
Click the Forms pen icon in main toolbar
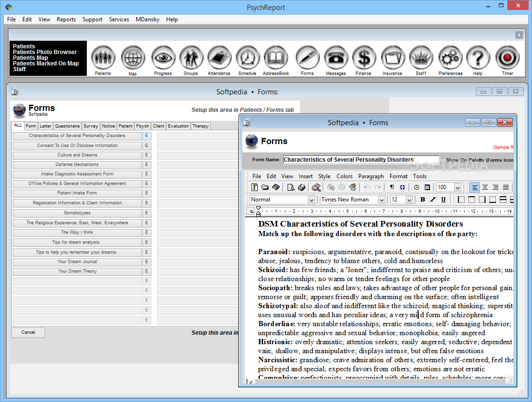tap(307, 58)
